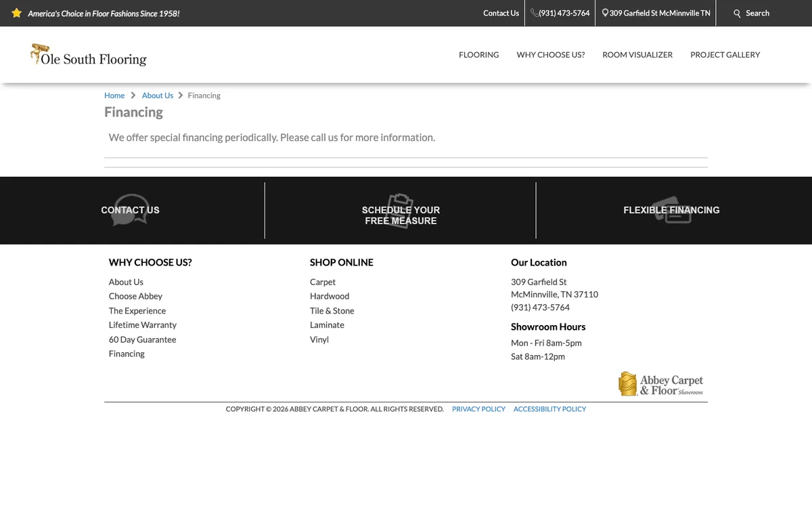The image size is (812, 508).
Task: Click the magnifying glass search icon
Action: pyautogui.click(x=738, y=14)
